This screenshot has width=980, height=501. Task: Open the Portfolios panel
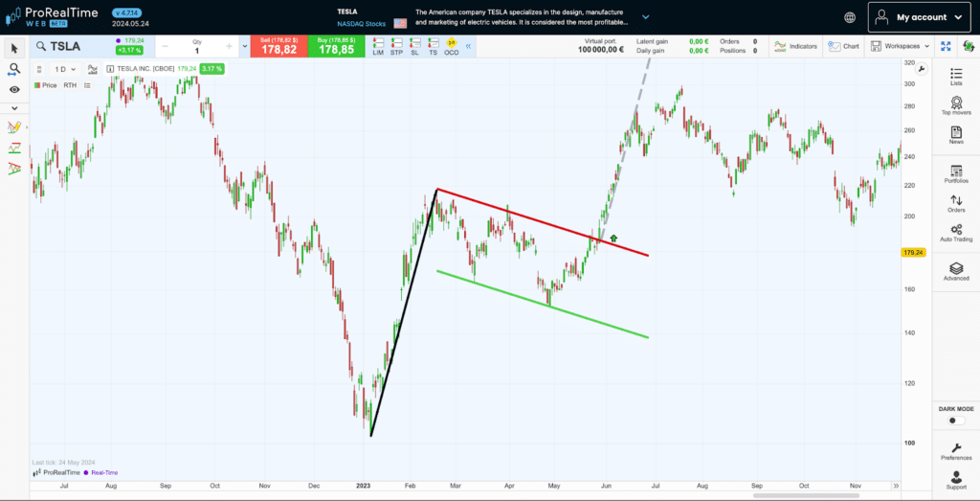point(956,174)
